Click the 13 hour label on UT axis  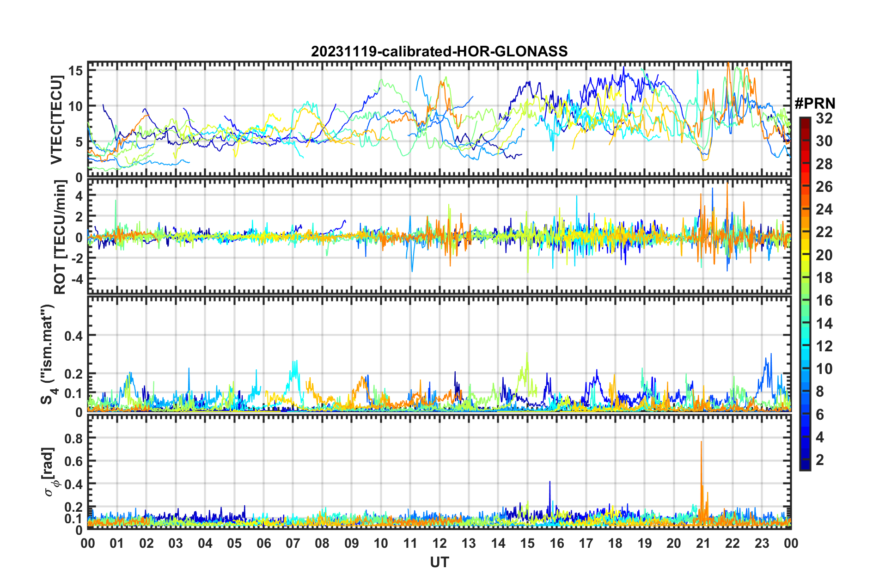[469, 543]
